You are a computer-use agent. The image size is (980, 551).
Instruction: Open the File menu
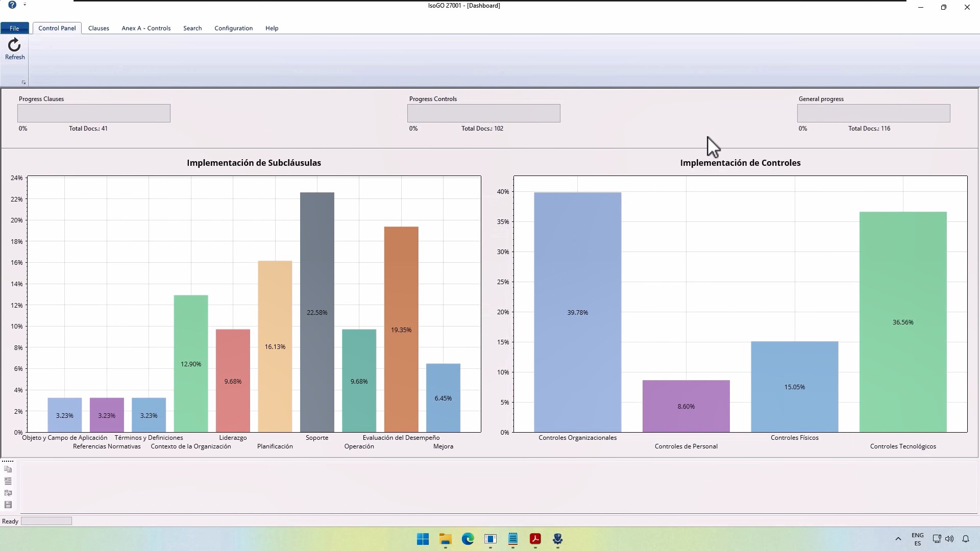pyautogui.click(x=14, y=28)
